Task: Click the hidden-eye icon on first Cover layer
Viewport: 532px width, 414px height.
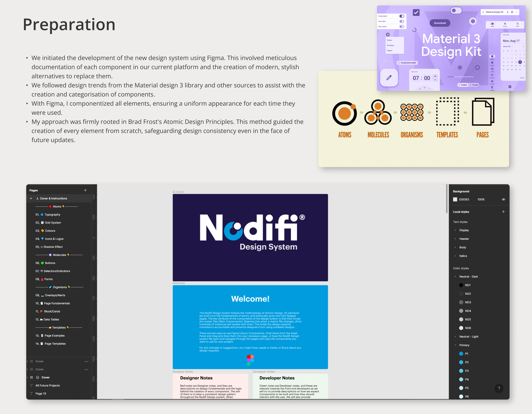Action: click(86, 361)
